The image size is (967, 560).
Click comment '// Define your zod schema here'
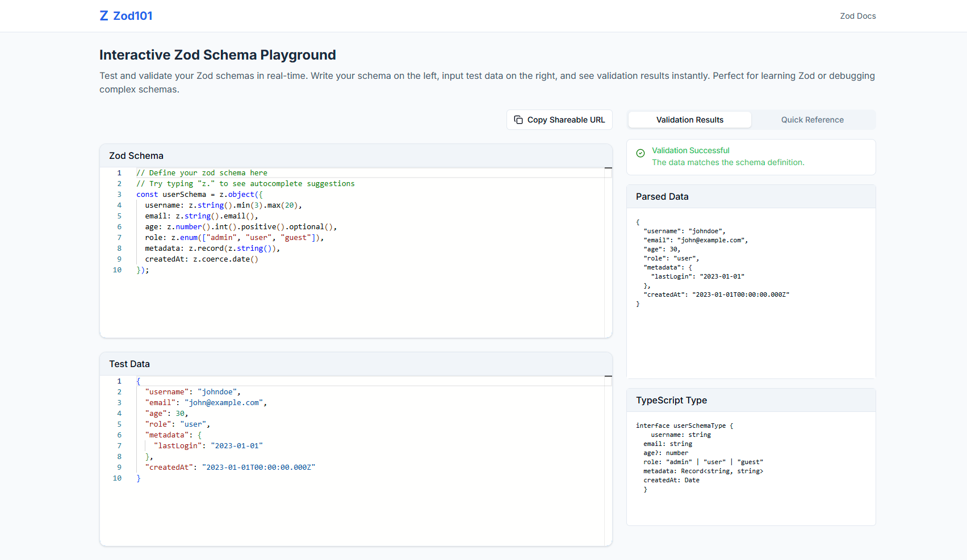point(202,173)
